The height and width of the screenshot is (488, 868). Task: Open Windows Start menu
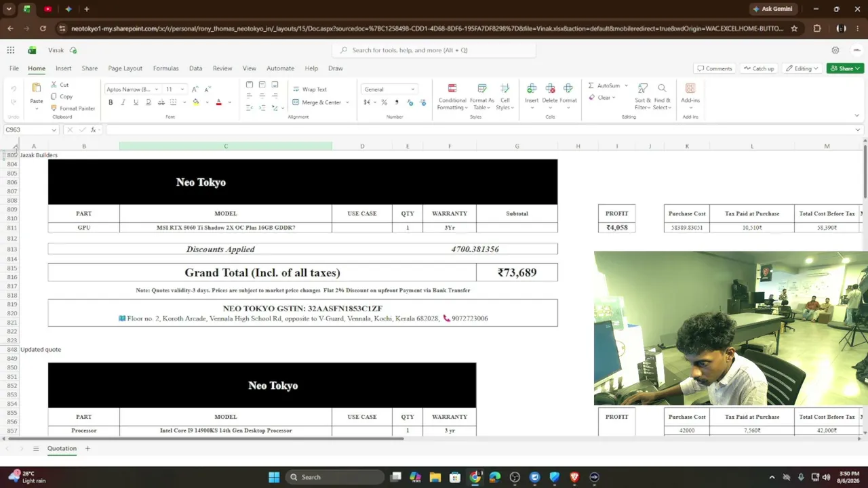pyautogui.click(x=274, y=477)
